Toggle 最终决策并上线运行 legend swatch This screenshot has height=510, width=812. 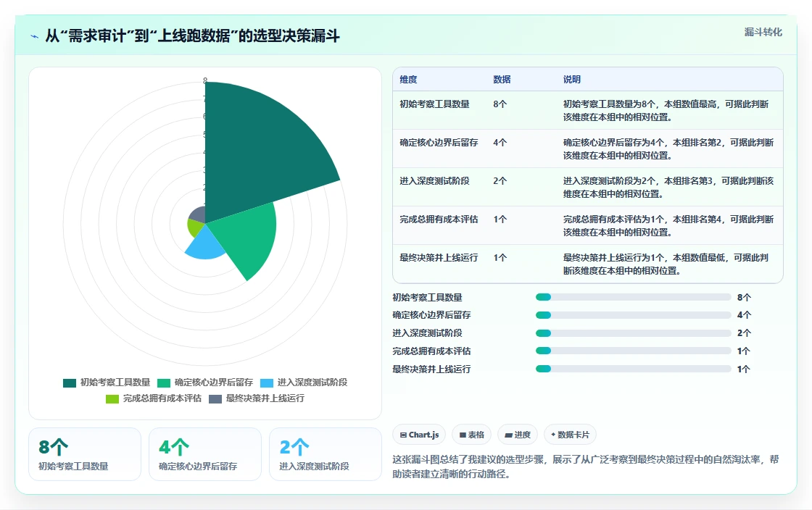coord(215,398)
